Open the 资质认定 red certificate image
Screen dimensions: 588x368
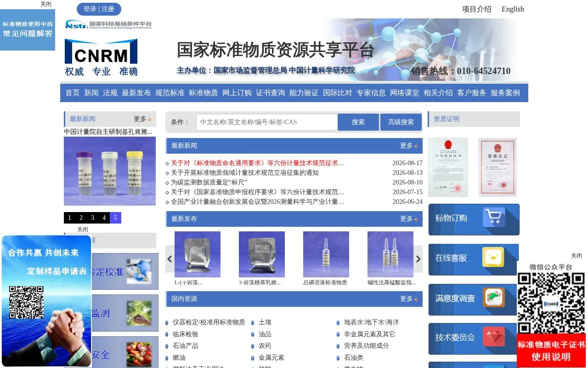497,167
